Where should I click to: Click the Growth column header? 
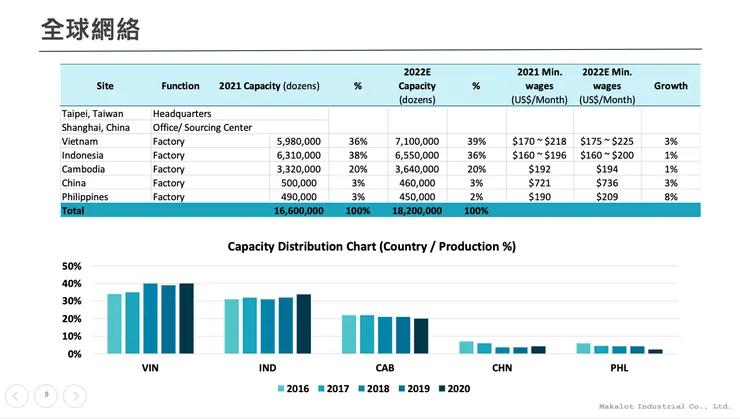[671, 86]
